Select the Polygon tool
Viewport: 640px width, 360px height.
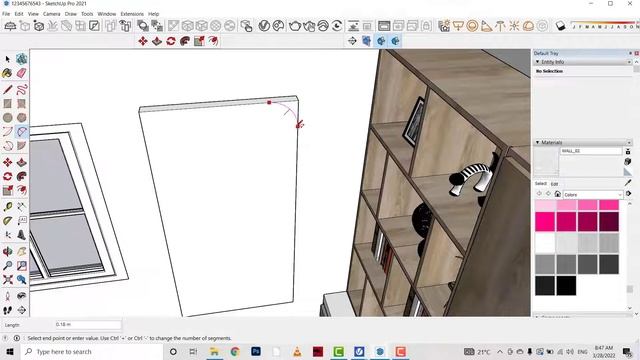pyautogui.click(x=22, y=118)
